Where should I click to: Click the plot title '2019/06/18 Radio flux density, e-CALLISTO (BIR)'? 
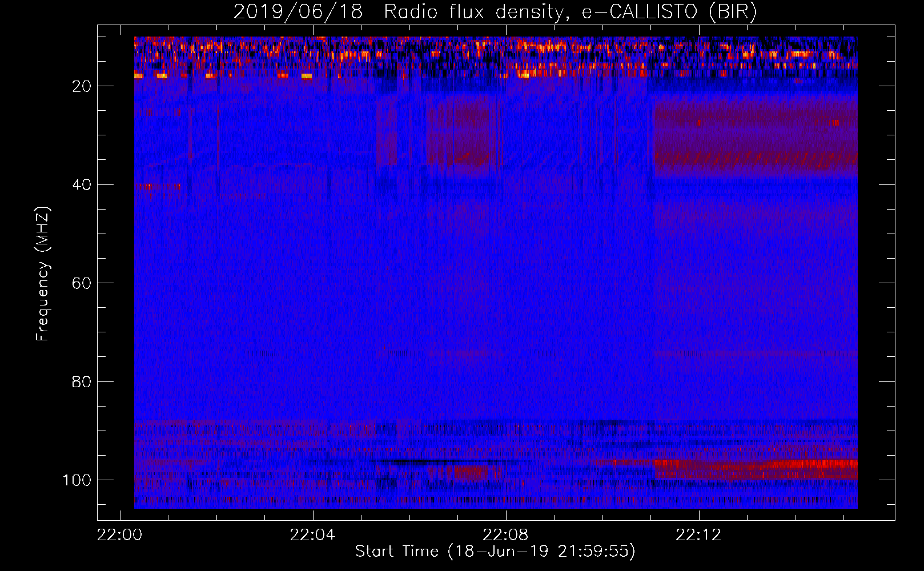[x=495, y=11]
